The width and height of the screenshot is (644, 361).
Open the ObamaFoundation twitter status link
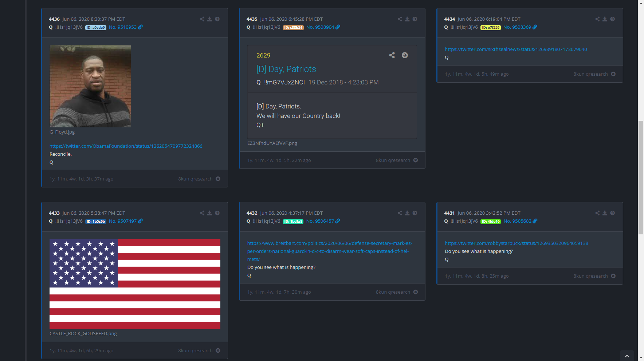pyautogui.click(x=126, y=146)
